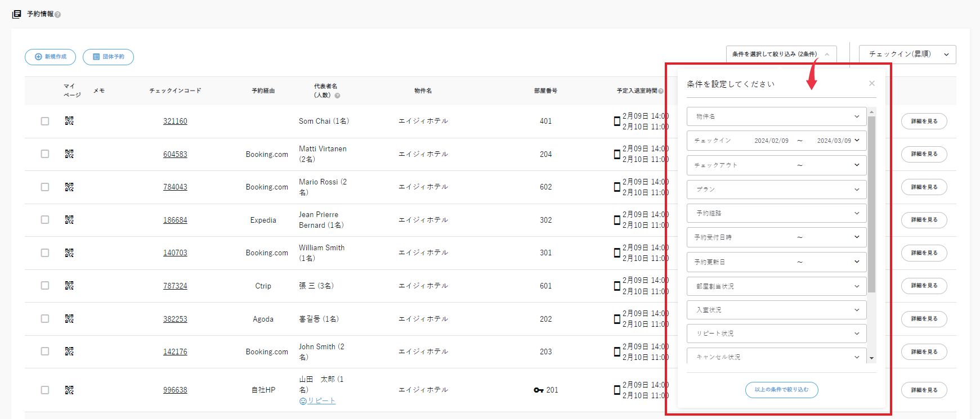The image size is (980, 419).
Task: Click the smiley repeat icon for 山田 太郎
Action: [x=303, y=401]
